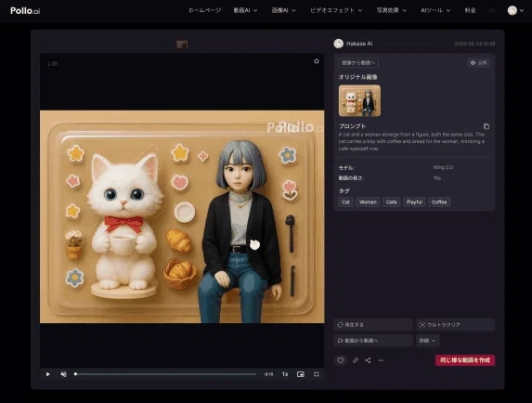This screenshot has height=403, width=532.
Task: Enable picture-in-picture mode
Action: point(301,374)
